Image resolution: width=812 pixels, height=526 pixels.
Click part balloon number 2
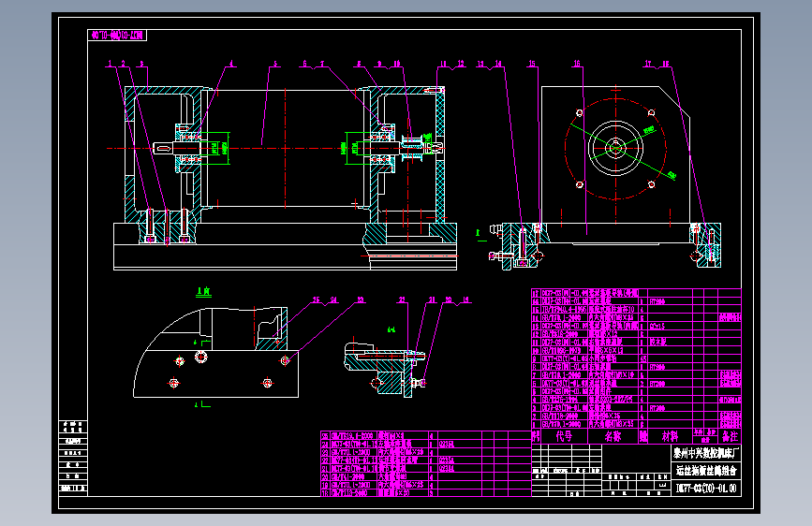pyautogui.click(x=124, y=64)
